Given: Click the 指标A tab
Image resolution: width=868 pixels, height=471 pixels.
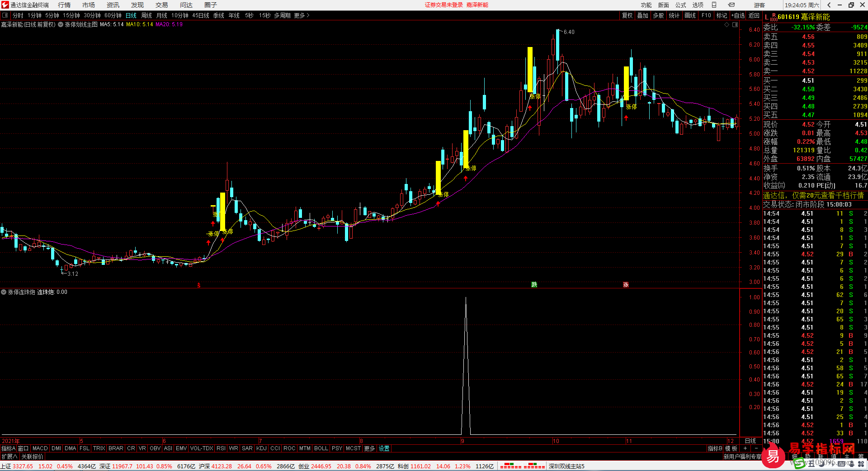Looking at the screenshot, I should (x=8, y=448).
